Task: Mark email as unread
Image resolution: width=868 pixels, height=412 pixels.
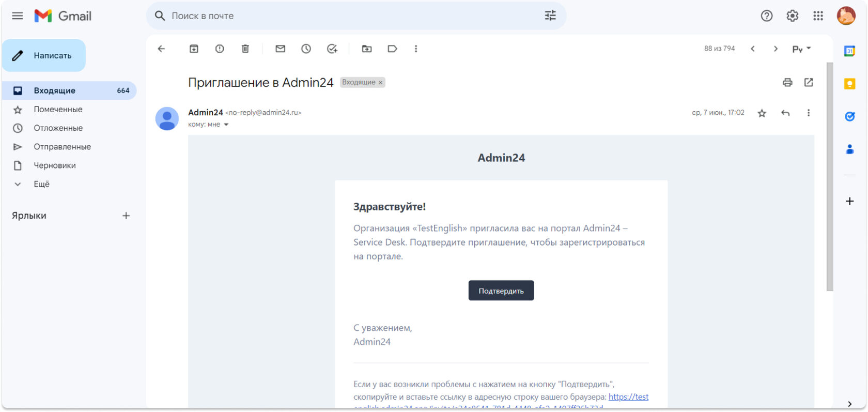Action: (x=281, y=49)
